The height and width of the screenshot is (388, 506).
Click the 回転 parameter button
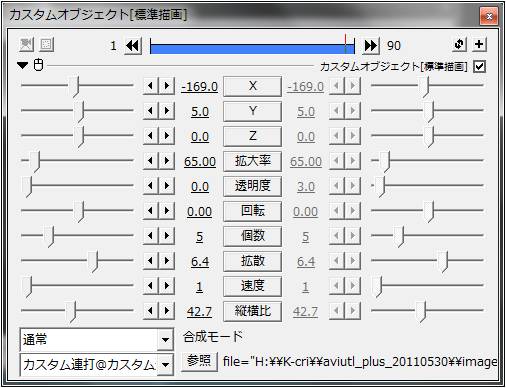click(252, 211)
